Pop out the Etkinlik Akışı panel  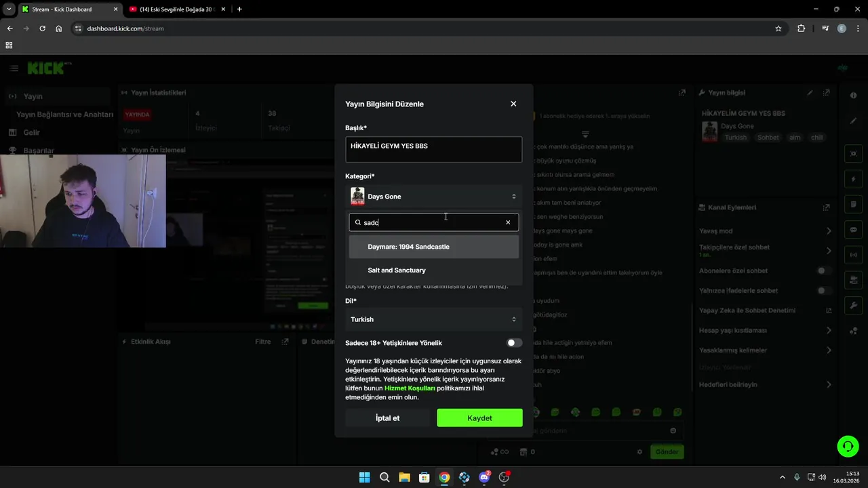pyautogui.click(x=285, y=342)
